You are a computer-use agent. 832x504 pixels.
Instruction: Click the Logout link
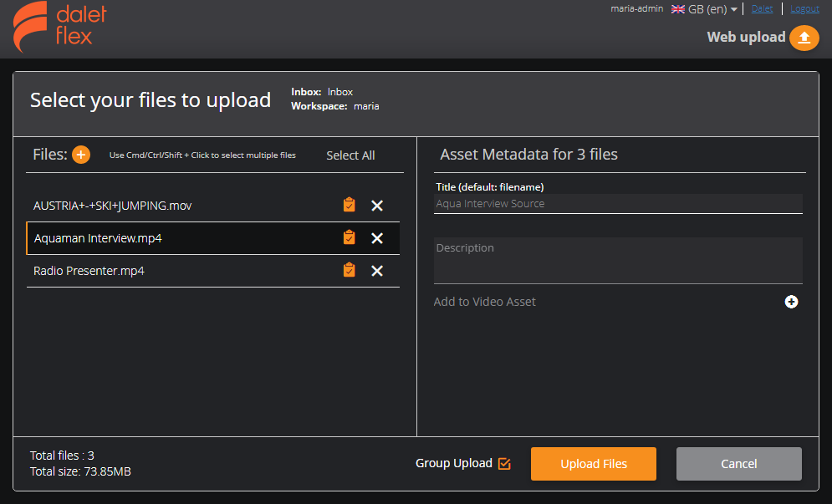pos(804,8)
